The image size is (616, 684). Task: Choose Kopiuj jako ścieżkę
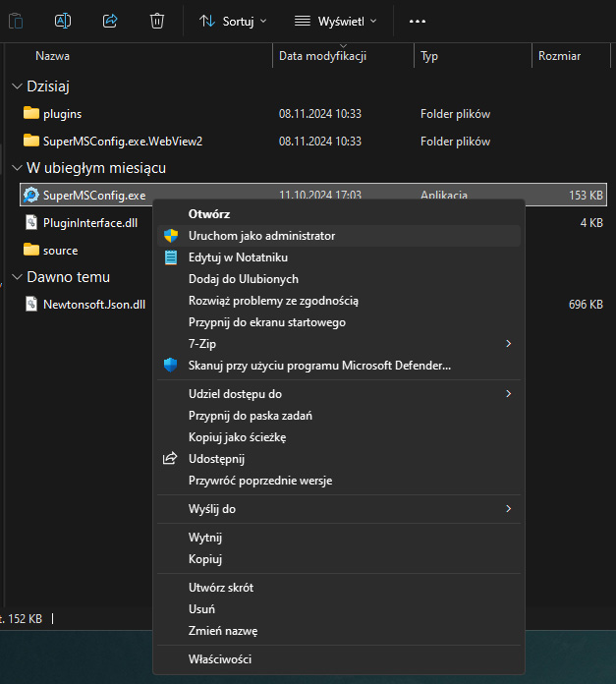[x=339, y=437]
